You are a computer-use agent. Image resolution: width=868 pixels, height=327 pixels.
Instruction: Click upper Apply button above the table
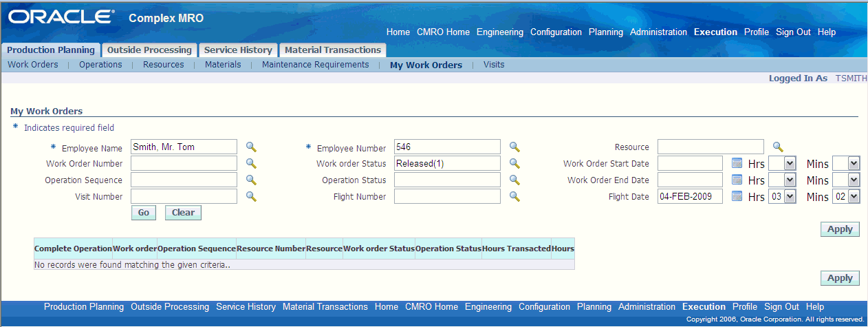tap(840, 229)
